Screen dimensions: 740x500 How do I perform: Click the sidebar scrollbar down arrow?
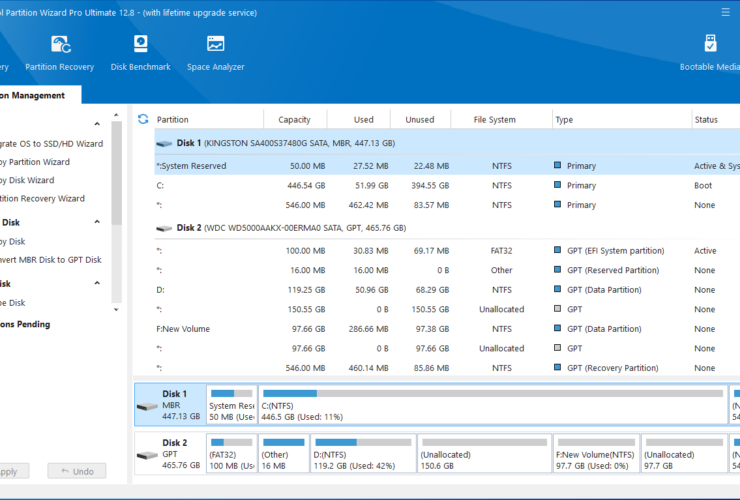(x=116, y=310)
